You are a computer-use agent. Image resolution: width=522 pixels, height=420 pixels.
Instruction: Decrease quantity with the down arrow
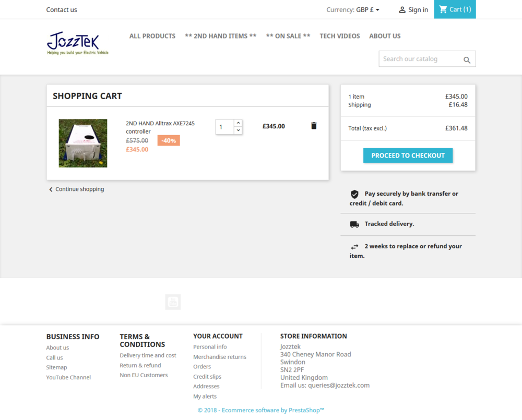[x=238, y=129]
